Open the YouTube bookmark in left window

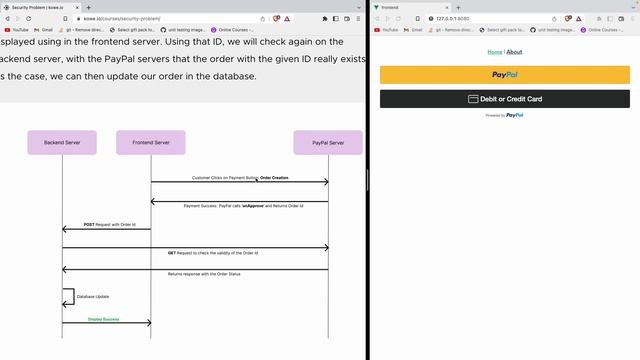coord(17,30)
